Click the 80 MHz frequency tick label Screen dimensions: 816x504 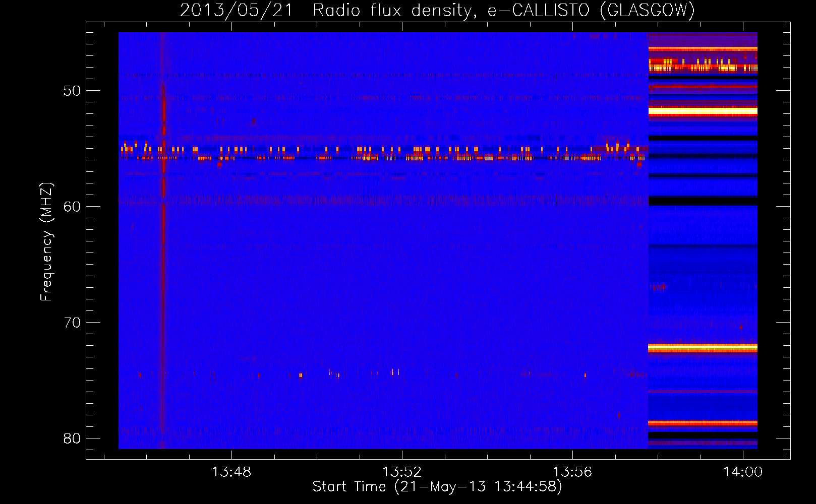pyautogui.click(x=72, y=438)
